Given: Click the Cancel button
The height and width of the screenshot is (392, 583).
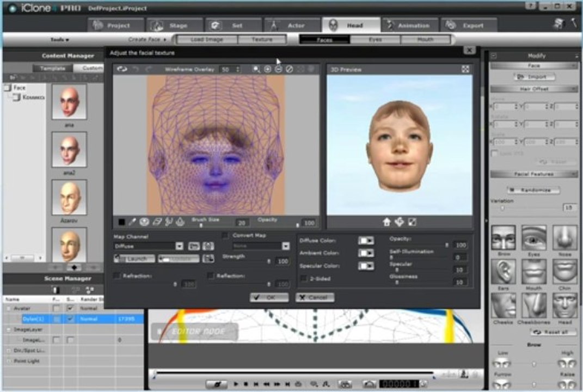Looking at the screenshot, I should pos(315,297).
